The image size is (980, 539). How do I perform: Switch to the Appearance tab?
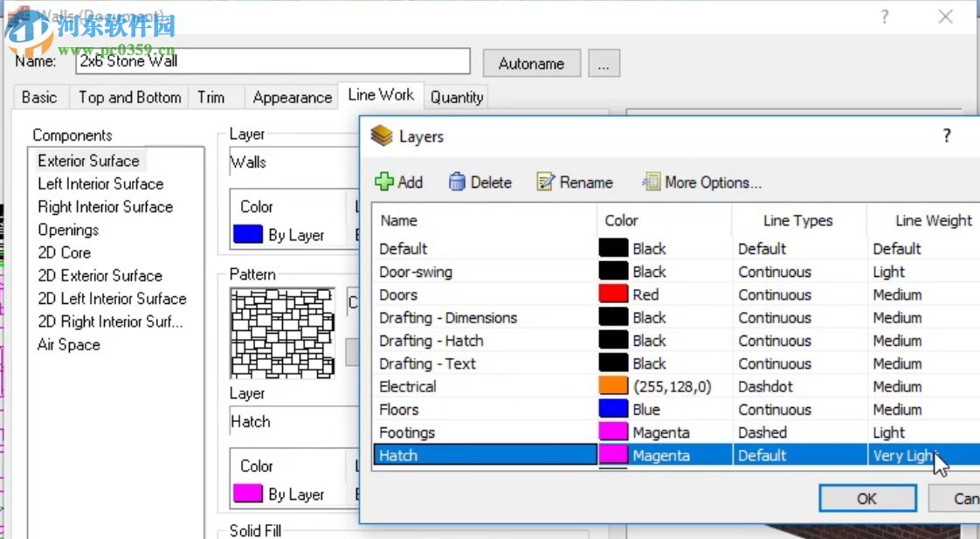[292, 98]
